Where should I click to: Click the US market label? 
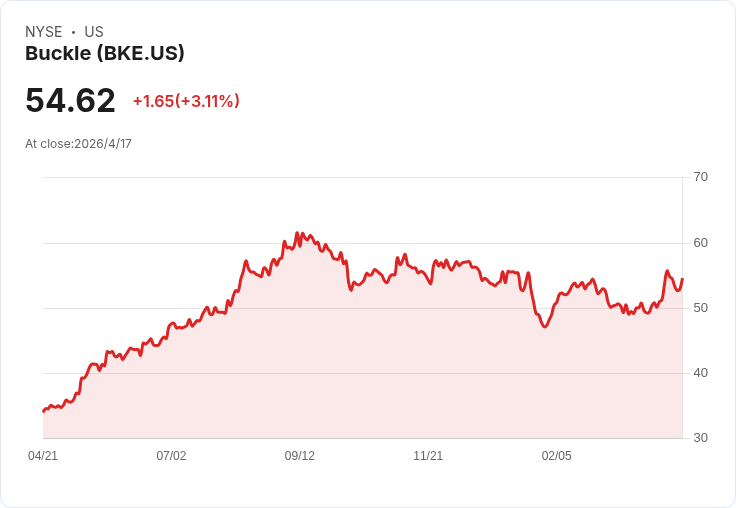click(94, 31)
